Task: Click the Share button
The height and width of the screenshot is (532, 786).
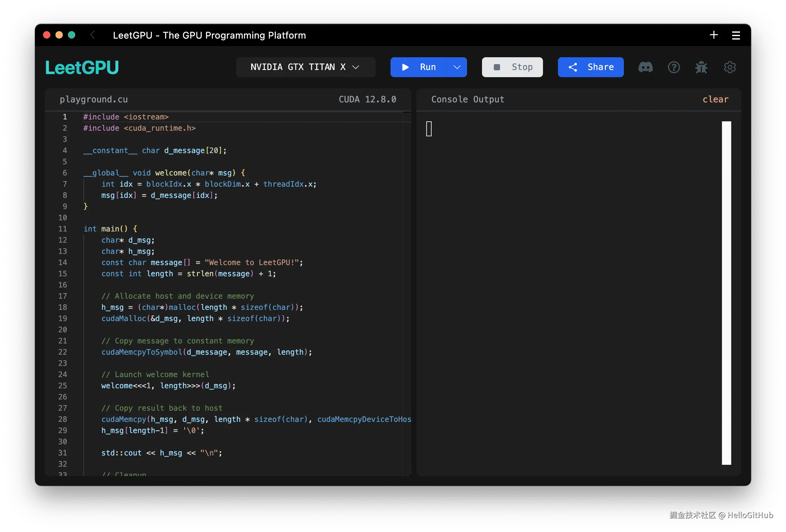Action: pyautogui.click(x=591, y=67)
